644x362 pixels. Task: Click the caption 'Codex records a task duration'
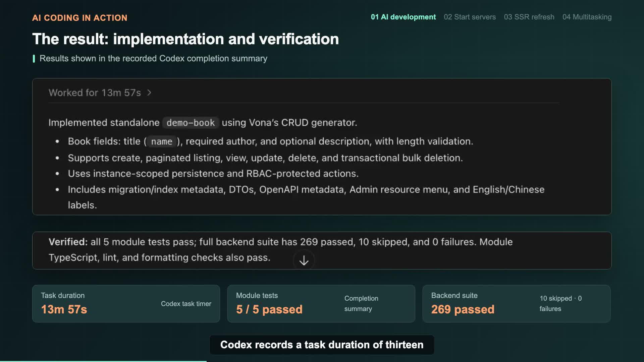322,345
